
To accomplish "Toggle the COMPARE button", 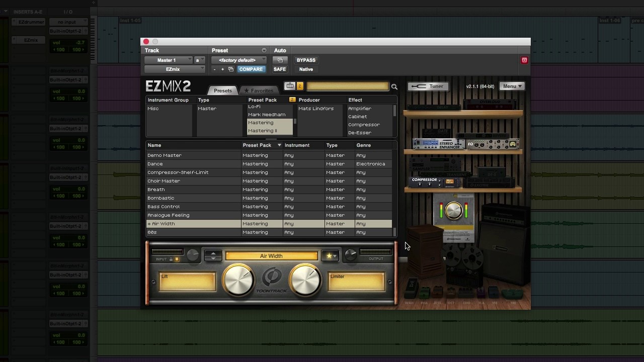I will point(251,69).
